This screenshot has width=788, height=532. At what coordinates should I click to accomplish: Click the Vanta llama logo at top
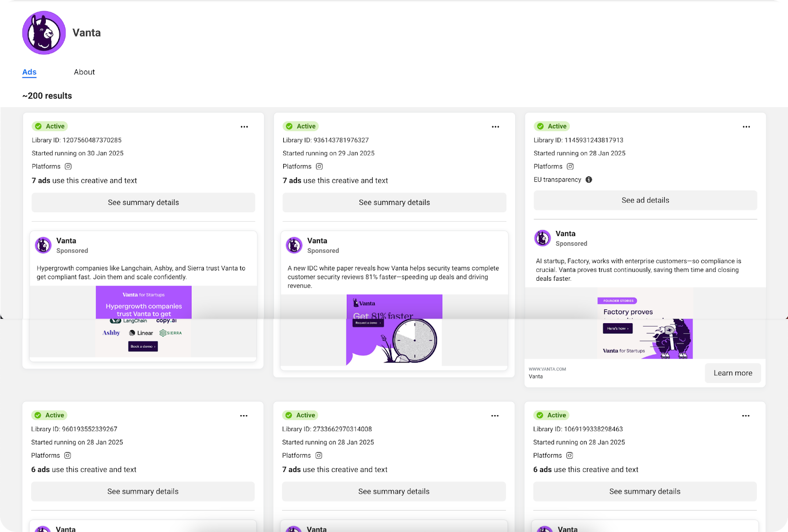(44, 33)
